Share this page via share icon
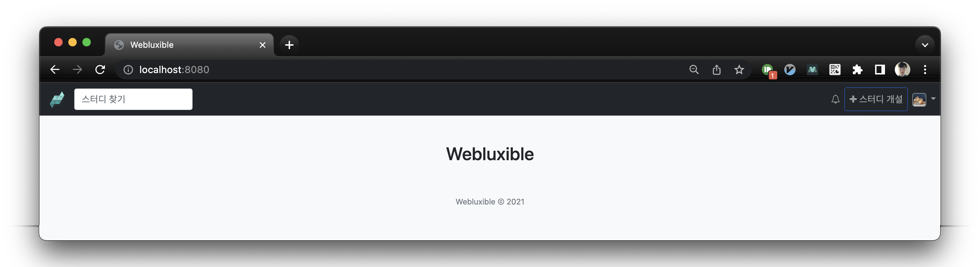980x267 pixels. click(716, 70)
